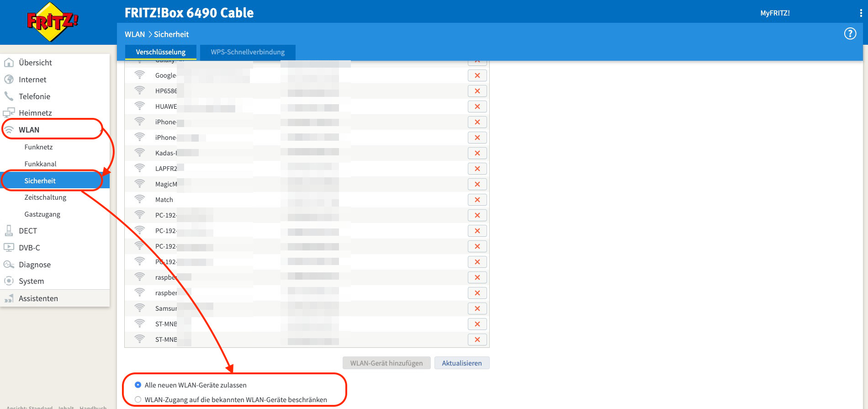Click the Wi-Fi icon beside Google device
Image resolution: width=868 pixels, height=409 pixels.
(x=139, y=75)
